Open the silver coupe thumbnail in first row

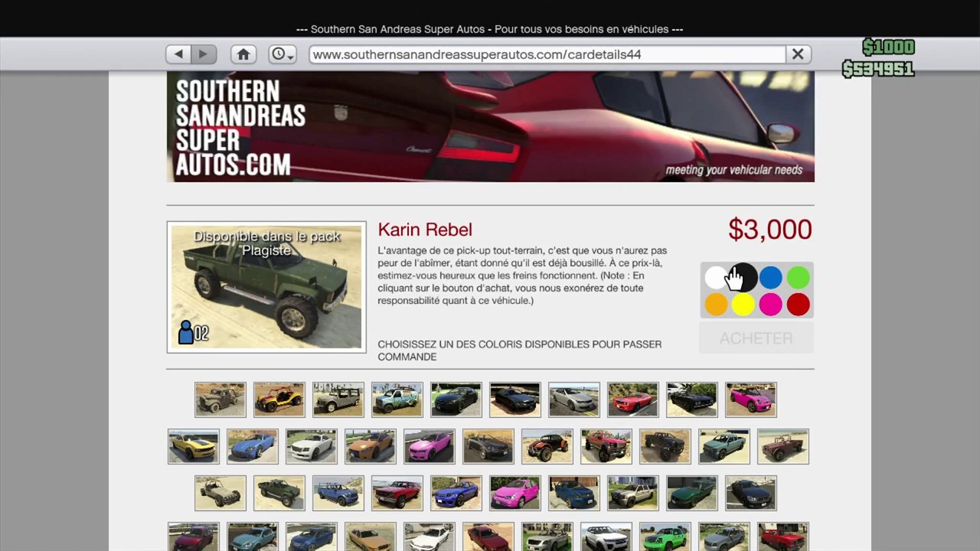[574, 399]
